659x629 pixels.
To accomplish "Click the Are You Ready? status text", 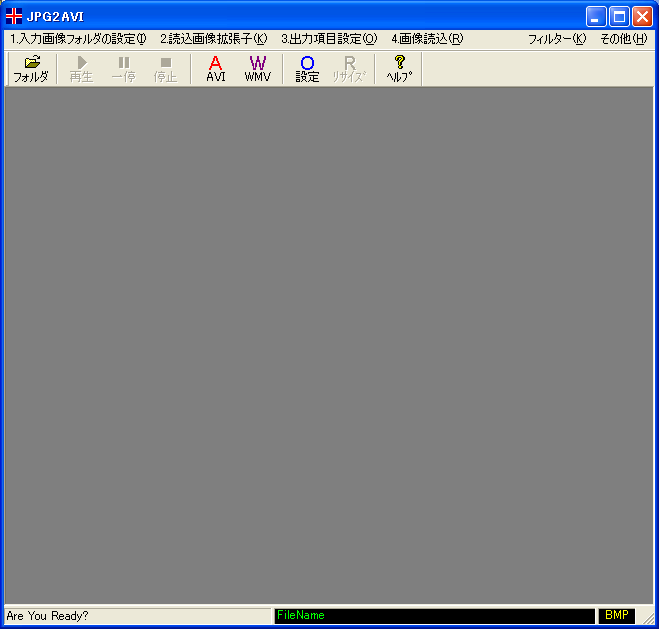I will click(47, 616).
